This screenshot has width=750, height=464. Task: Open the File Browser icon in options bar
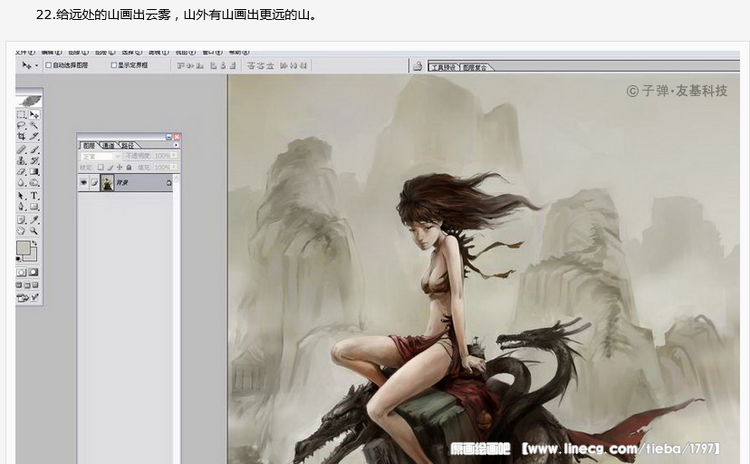[x=417, y=66]
